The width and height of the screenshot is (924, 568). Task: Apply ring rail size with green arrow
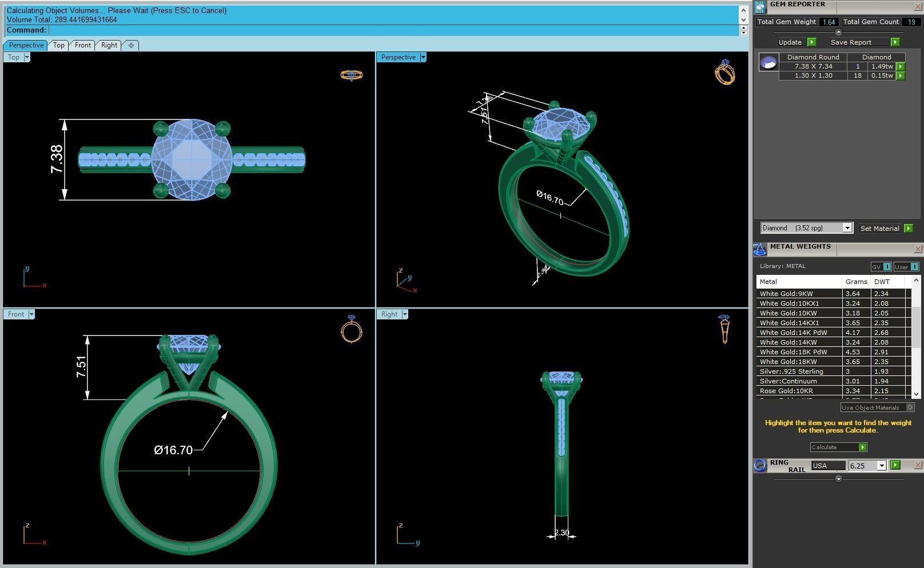coord(895,465)
